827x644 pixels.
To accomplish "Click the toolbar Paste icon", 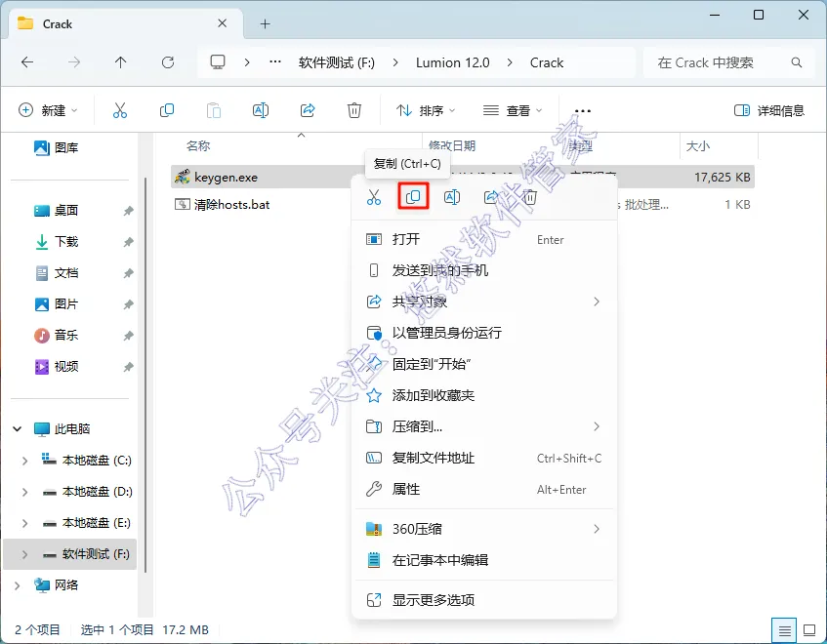I will [214, 110].
